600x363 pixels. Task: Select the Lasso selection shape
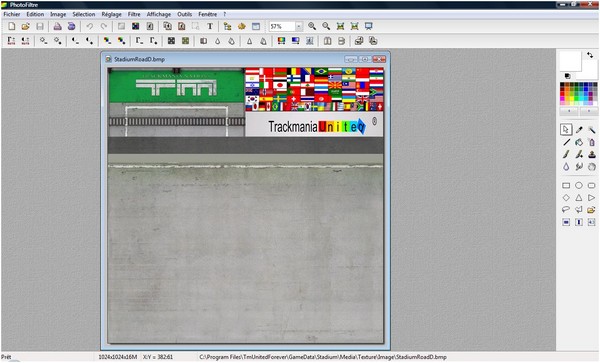pyautogui.click(x=566, y=210)
